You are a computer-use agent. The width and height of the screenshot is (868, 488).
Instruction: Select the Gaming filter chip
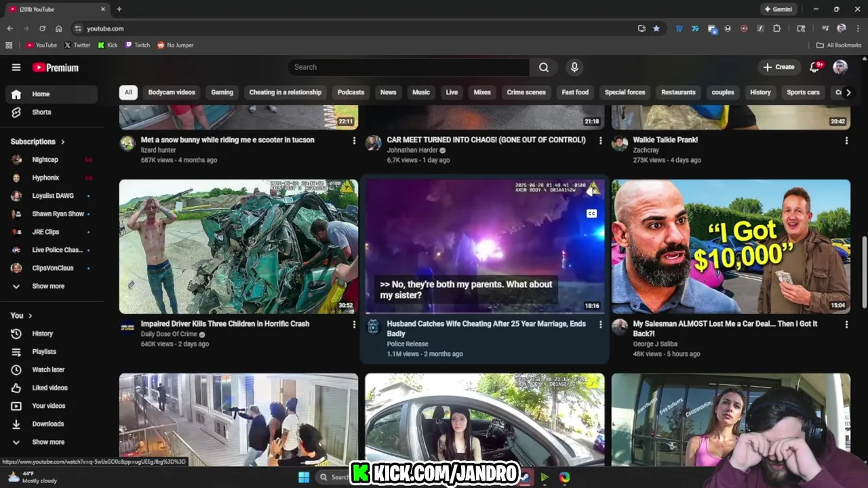click(x=222, y=92)
